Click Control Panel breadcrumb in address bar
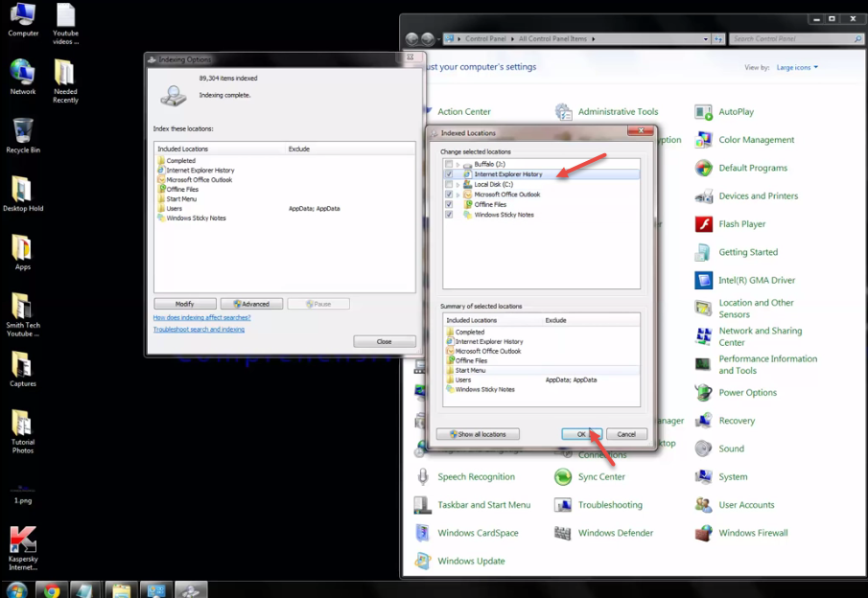The width and height of the screenshot is (868, 598). tap(485, 38)
